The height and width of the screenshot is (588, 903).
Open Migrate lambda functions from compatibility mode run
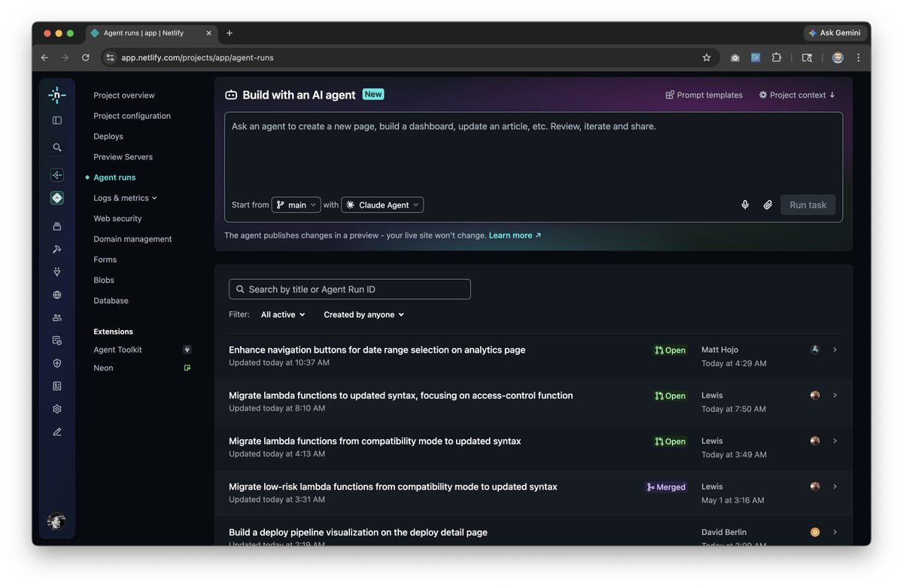point(375,441)
